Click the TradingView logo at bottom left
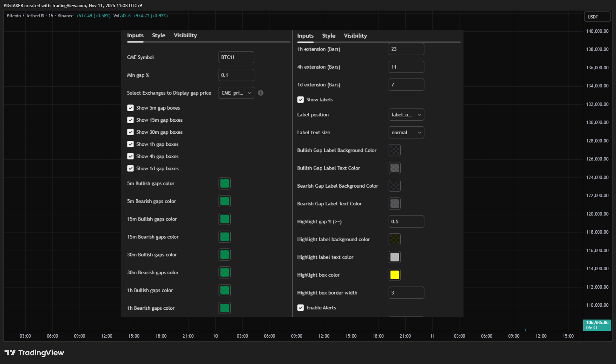The height and width of the screenshot is (364, 616). (34, 353)
